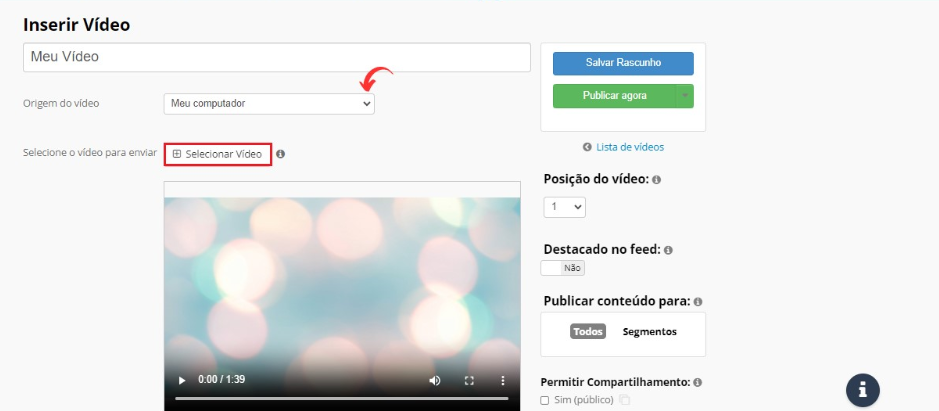Viewport: 939px width, 411px height.
Task: Enter fullscreen on video player
Action: click(470, 380)
